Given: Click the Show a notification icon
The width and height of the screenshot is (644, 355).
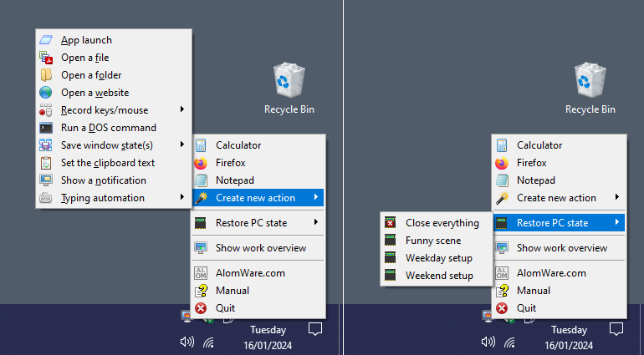Looking at the screenshot, I should pyautogui.click(x=46, y=180).
